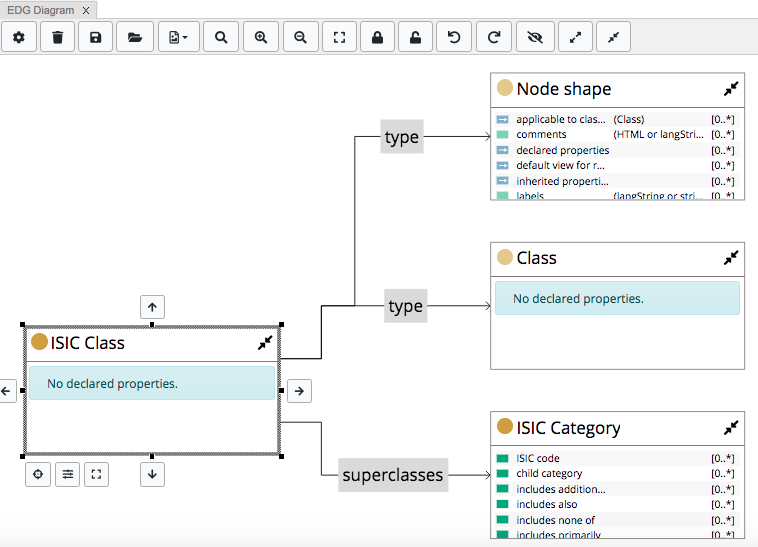
Task: Expand ISIC Class node to the right
Action: 298,391
